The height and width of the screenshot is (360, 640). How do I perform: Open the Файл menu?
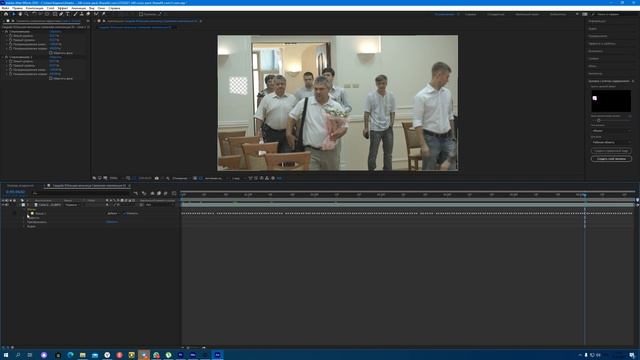[x=5, y=8]
